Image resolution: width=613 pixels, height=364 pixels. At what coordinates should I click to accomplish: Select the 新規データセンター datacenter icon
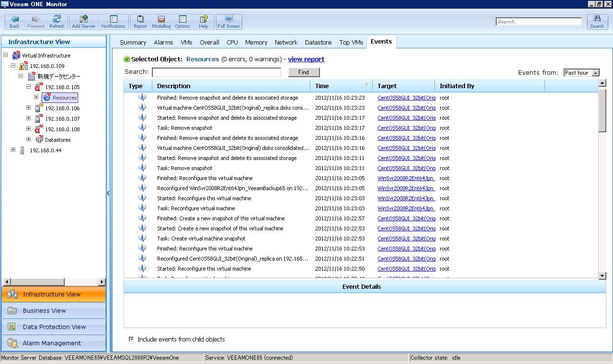(x=32, y=77)
